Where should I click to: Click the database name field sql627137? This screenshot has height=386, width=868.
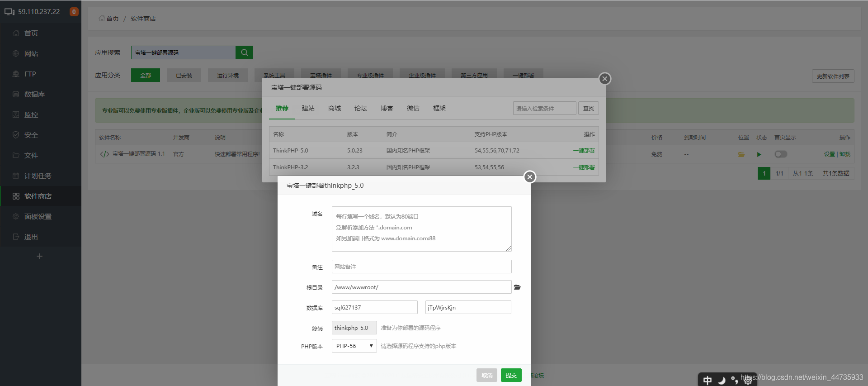point(375,307)
